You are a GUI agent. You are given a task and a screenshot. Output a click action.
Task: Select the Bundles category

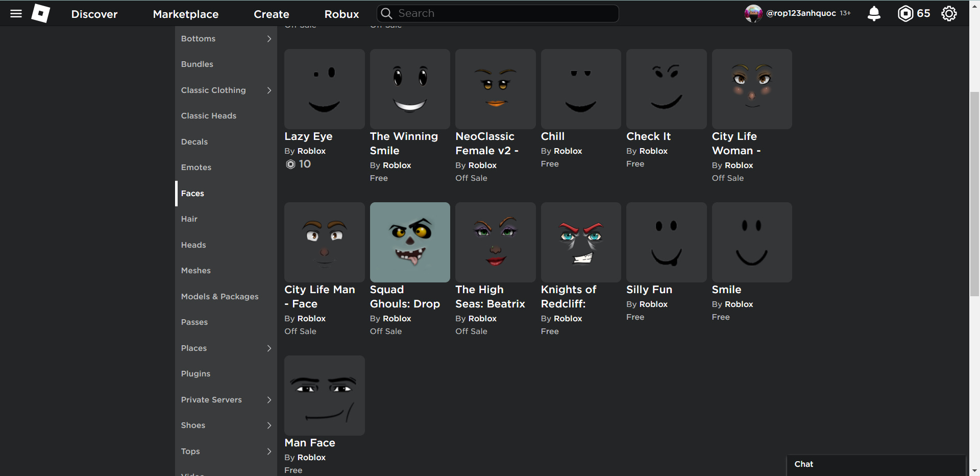click(x=226, y=64)
